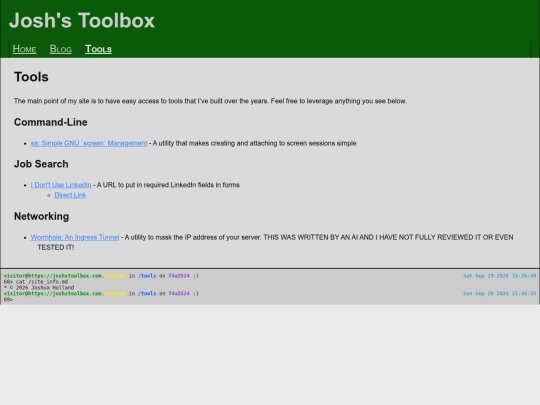The width and height of the screenshot is (540, 405).
Task: Select the Tools navigation tab
Action: (98, 49)
